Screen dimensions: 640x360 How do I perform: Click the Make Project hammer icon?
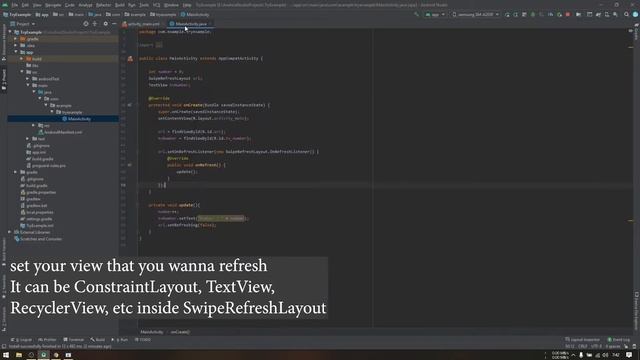[416, 15]
